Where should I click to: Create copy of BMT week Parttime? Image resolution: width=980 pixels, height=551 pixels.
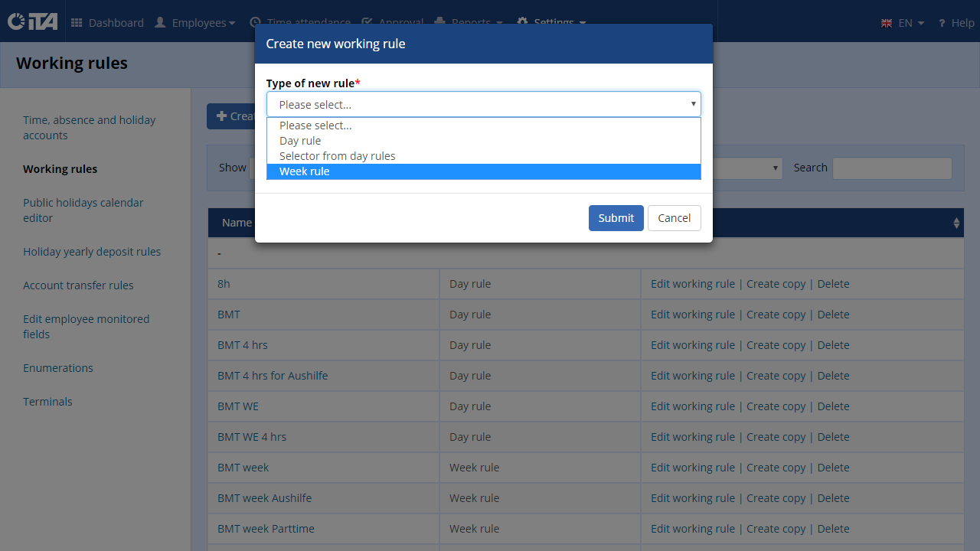(x=776, y=529)
